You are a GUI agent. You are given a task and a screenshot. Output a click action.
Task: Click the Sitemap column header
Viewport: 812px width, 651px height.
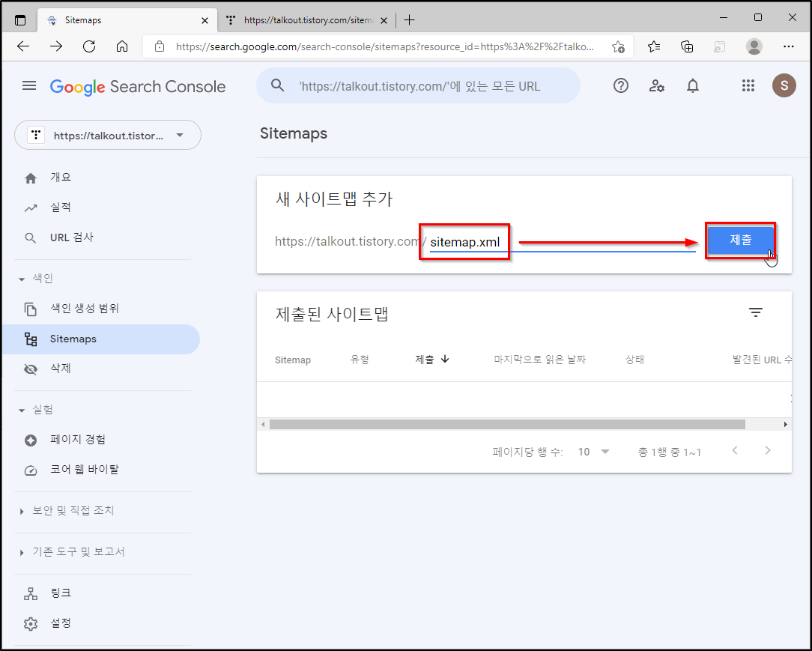click(x=293, y=360)
